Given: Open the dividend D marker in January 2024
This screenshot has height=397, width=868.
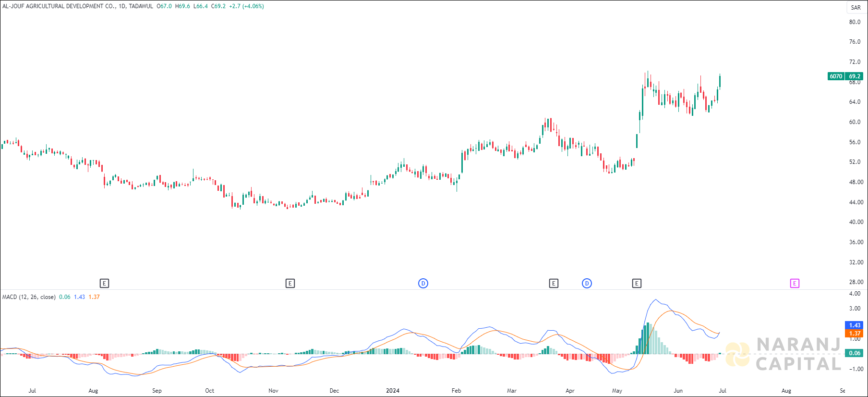Looking at the screenshot, I should pyautogui.click(x=423, y=284).
